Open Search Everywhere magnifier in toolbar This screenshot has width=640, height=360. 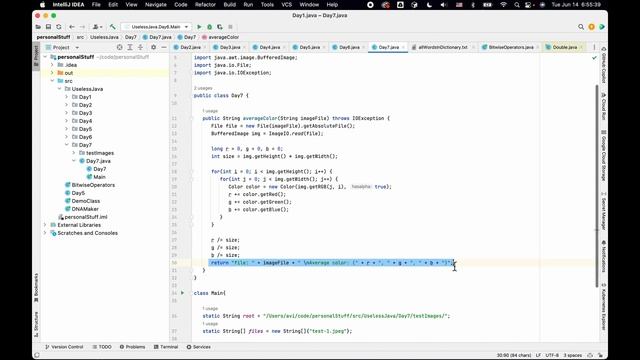581,27
